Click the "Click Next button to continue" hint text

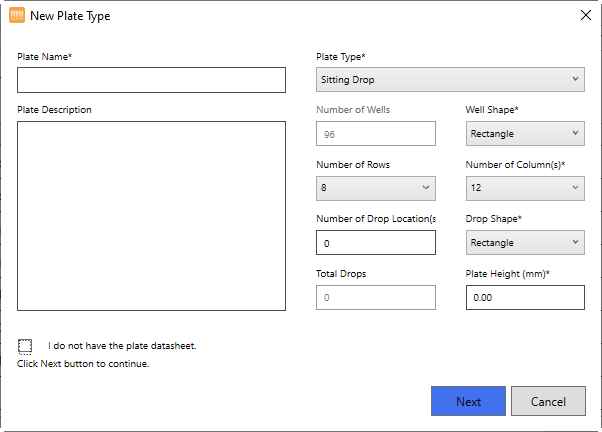click(83, 364)
